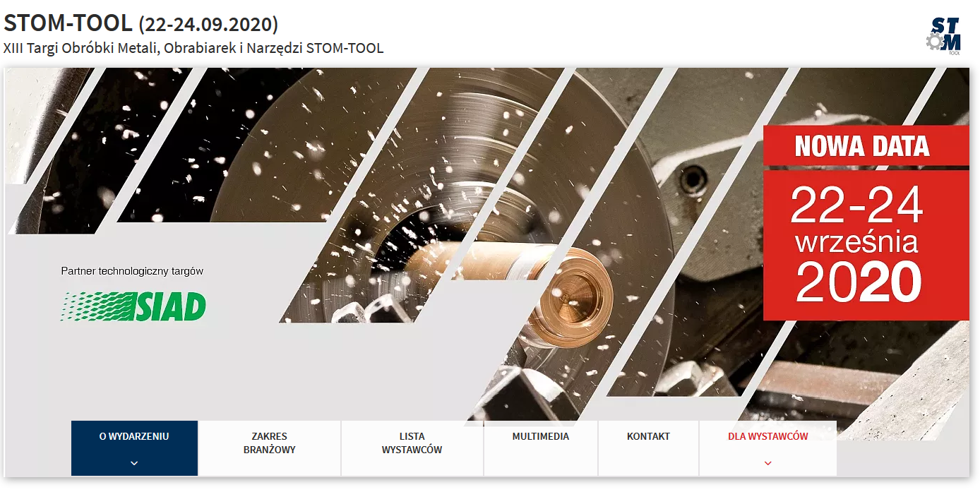The image size is (980, 492).
Task: Open the red DLA WYSTAWCÓW menu label
Action: 768,436
